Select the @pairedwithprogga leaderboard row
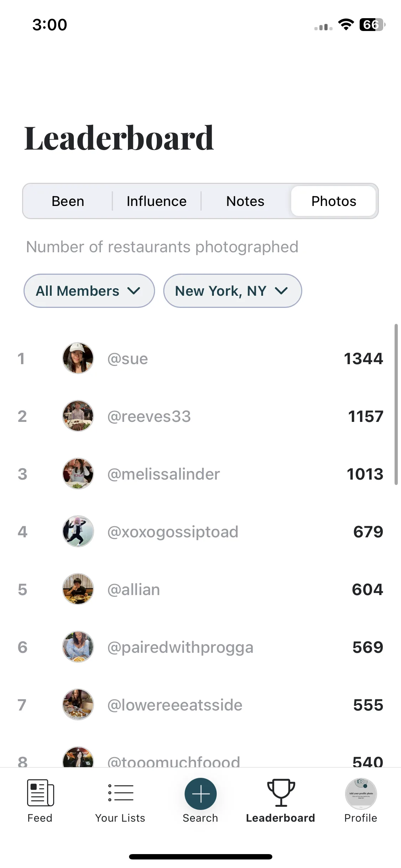The width and height of the screenshot is (401, 868). click(200, 647)
